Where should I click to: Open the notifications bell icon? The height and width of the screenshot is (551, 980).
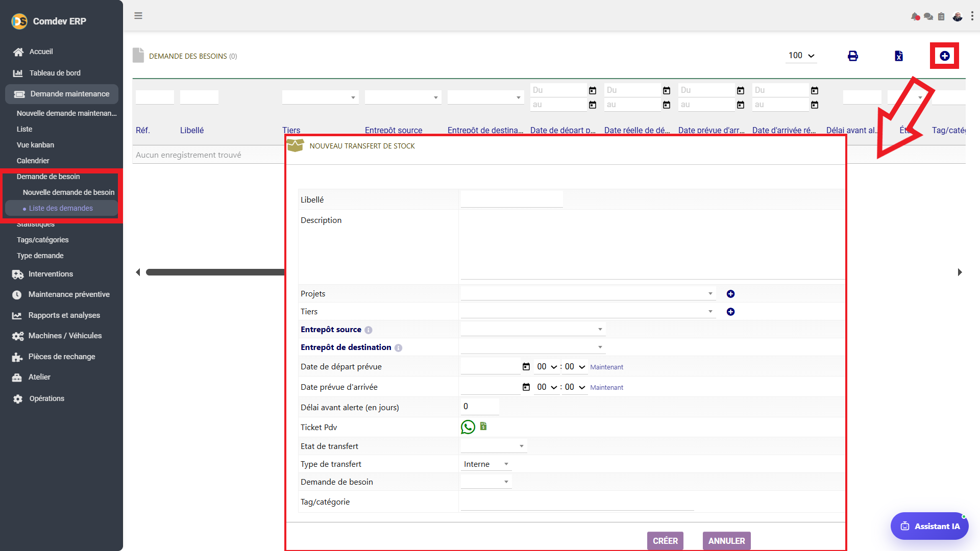pos(915,17)
